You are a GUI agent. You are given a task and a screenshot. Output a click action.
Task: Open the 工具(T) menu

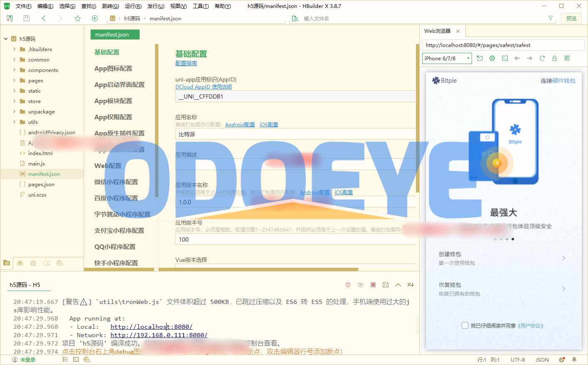pyautogui.click(x=201, y=6)
